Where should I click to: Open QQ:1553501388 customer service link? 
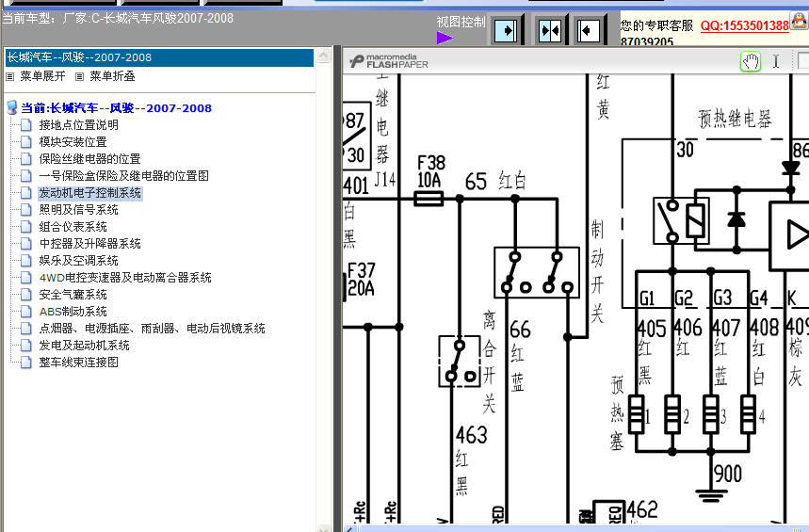[745, 25]
